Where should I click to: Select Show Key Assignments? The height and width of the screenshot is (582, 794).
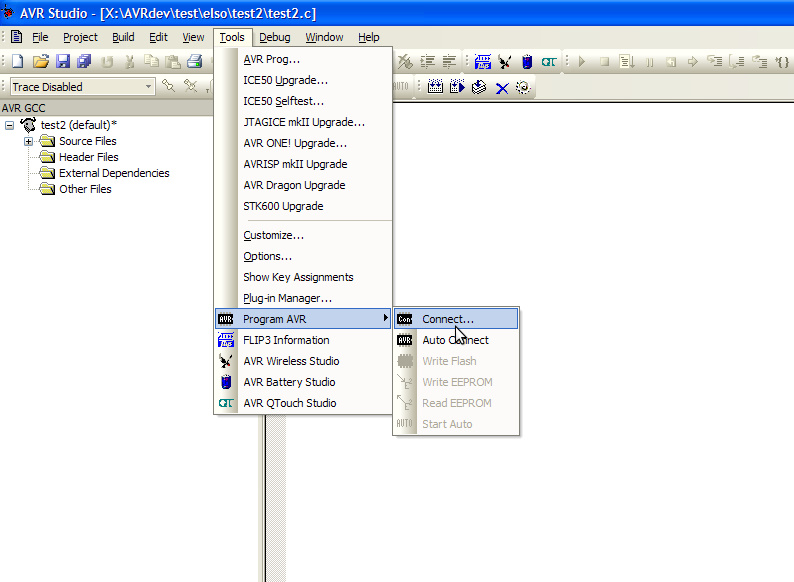pyautogui.click(x=303, y=277)
